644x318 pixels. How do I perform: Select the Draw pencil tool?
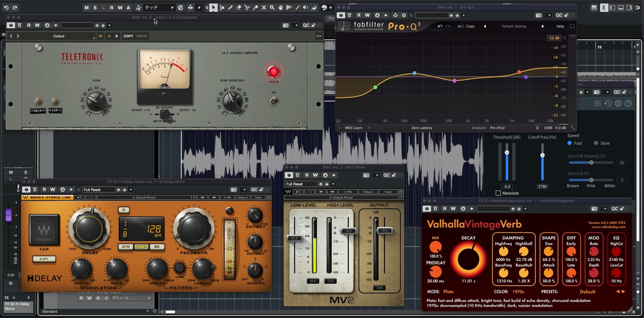pyautogui.click(x=230, y=8)
